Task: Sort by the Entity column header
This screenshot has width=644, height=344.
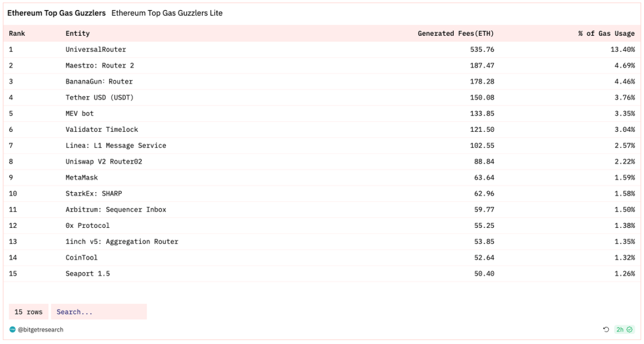Action: (x=78, y=34)
